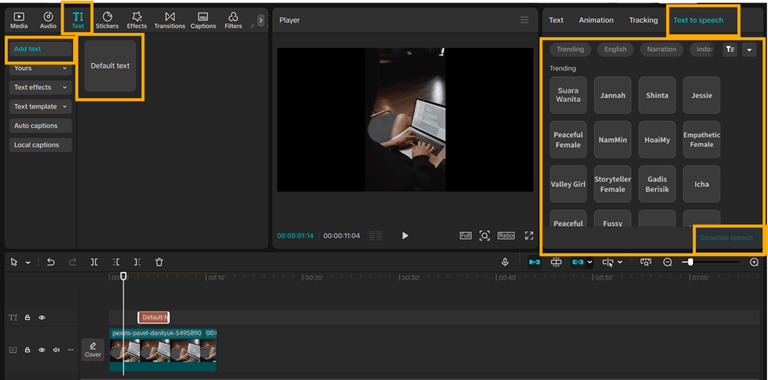The width and height of the screenshot is (768, 380).
Task: Choose the HoaiMy voice
Action: 657,140
